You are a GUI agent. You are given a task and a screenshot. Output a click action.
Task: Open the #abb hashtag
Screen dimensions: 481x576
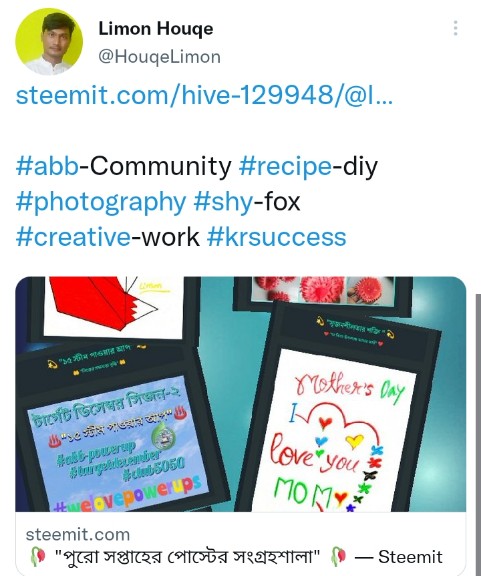point(47,166)
